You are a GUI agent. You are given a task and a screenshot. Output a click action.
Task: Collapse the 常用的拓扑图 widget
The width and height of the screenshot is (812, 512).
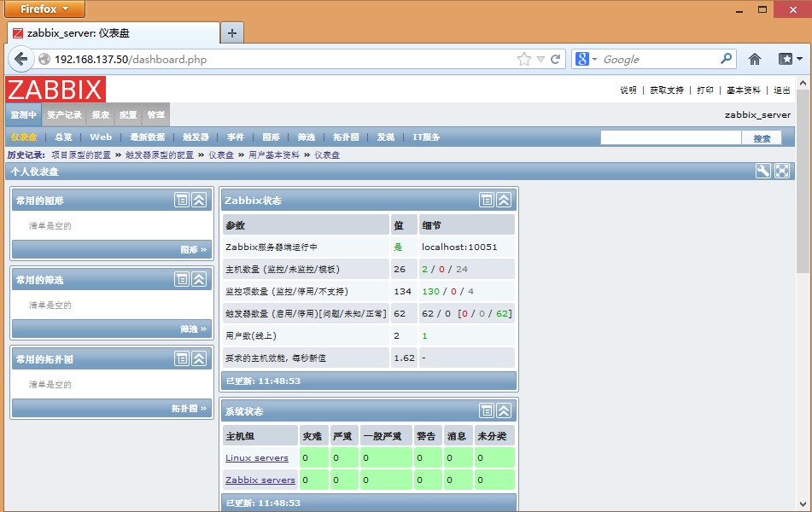pos(200,358)
